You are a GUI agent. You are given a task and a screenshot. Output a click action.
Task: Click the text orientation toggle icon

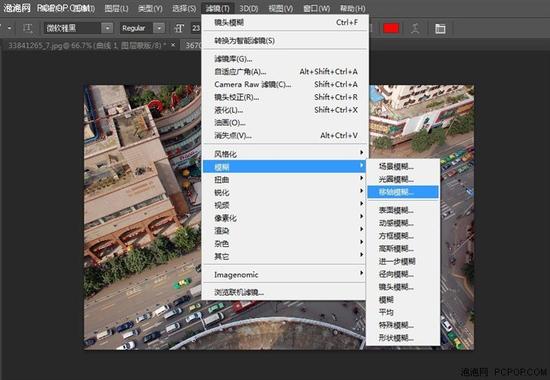click(28, 28)
